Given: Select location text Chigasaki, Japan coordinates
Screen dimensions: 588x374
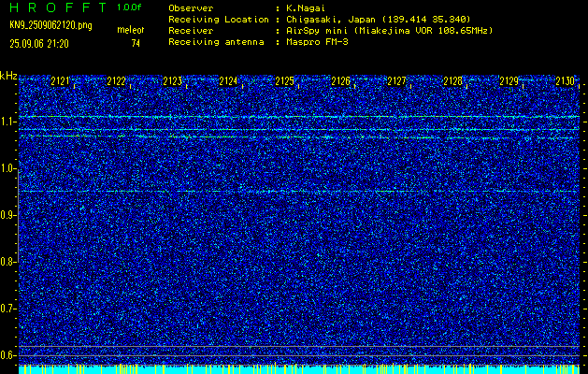Looking at the screenshot, I should [379, 20].
